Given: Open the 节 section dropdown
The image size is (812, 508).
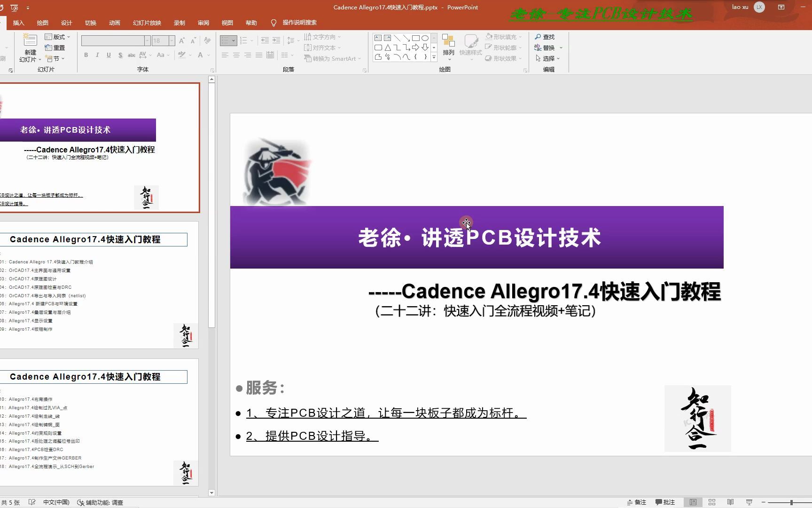Looking at the screenshot, I should (x=55, y=58).
